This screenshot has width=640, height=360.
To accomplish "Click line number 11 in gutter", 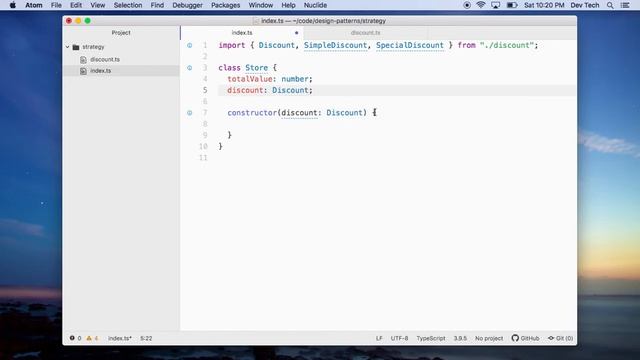I will [203, 158].
